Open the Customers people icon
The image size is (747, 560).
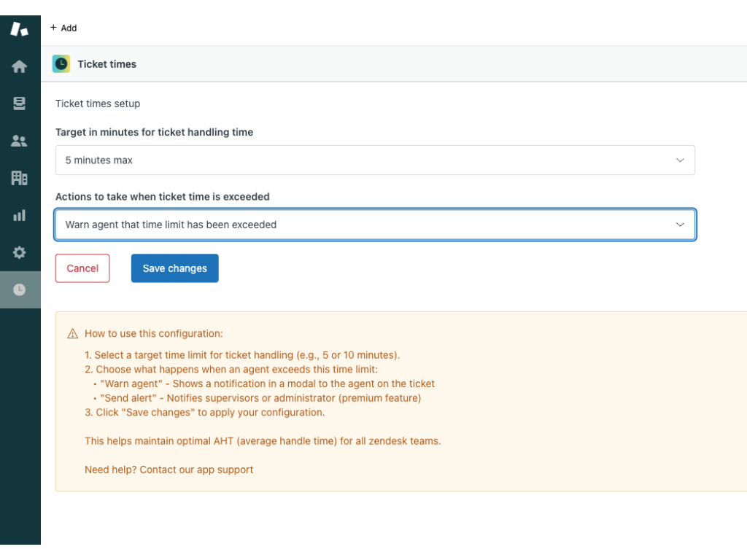[x=20, y=141]
